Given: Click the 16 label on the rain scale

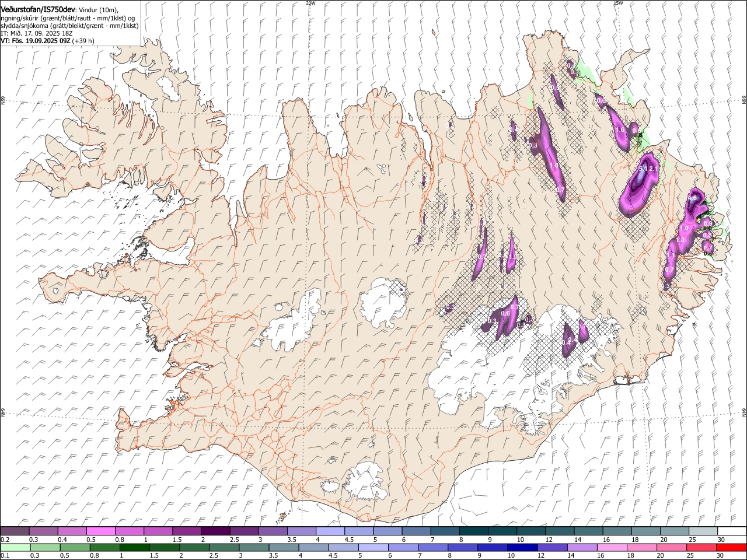Looking at the screenshot, I should pos(600,556).
